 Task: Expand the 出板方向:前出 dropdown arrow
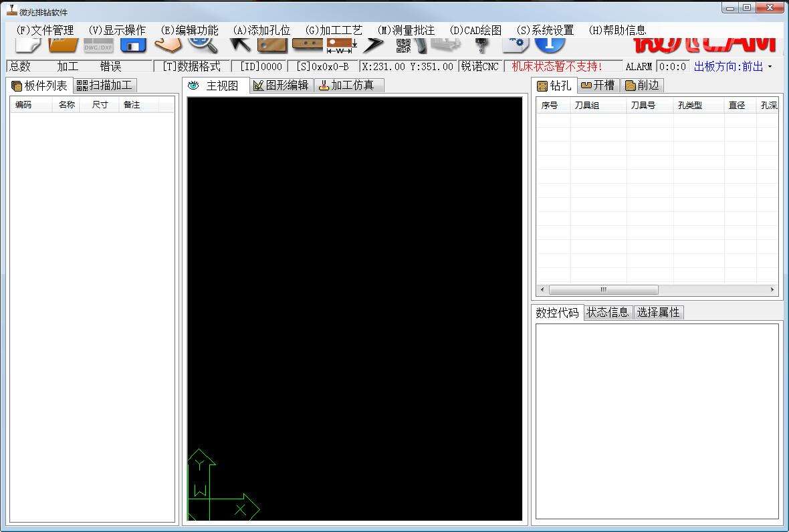(x=770, y=66)
